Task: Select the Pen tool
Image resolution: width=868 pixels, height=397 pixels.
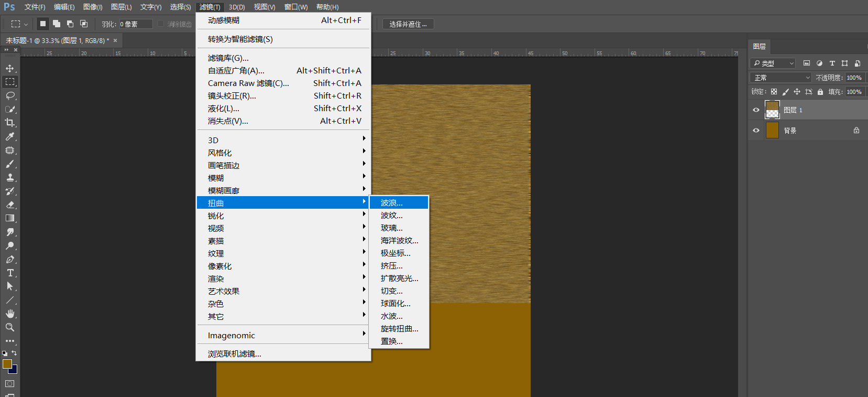Action: pyautogui.click(x=10, y=259)
